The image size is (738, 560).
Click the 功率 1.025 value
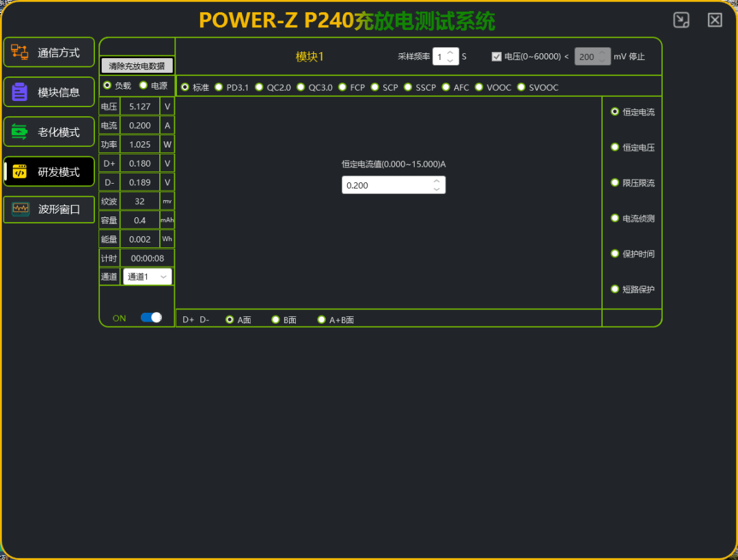coord(140,144)
